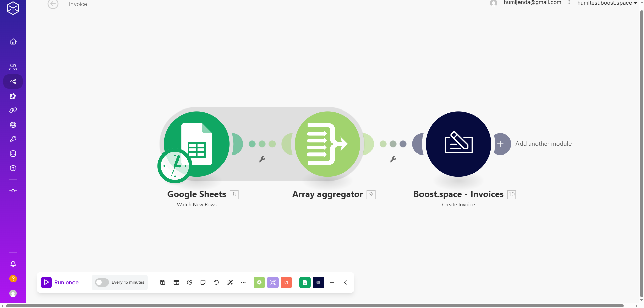Screen dimensions: 644x308
Task: Collapse the toolbar with the left chevron
Action: coord(345,282)
